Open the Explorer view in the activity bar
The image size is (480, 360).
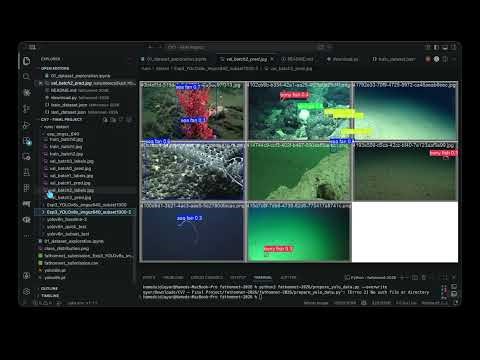pyautogui.click(x=27, y=61)
